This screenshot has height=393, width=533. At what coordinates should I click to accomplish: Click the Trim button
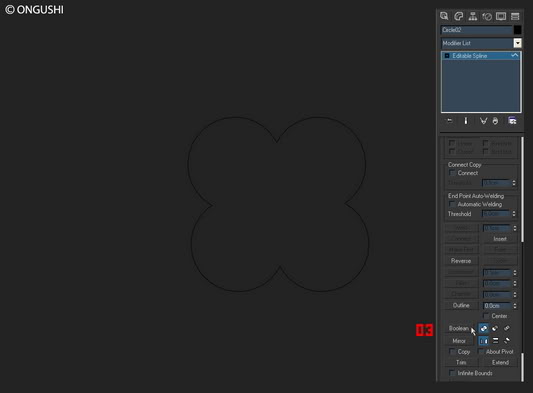tap(461, 362)
